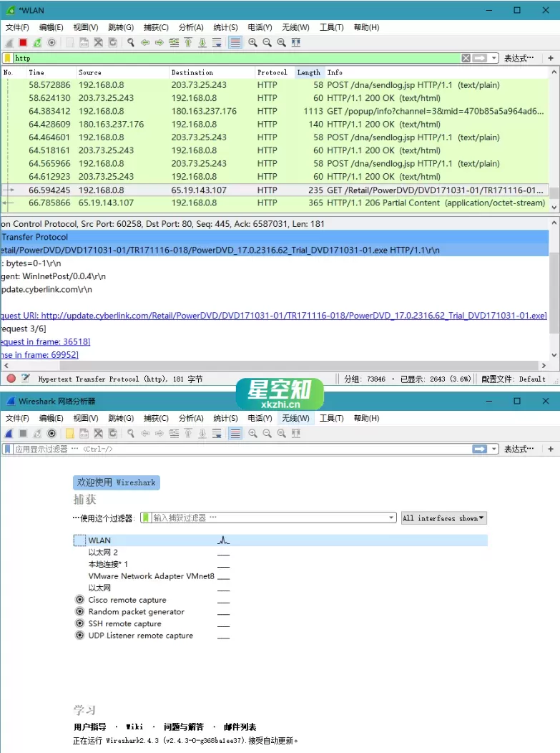Go to specified packet icon in WLAN window
Image resolution: width=560 pixels, height=753 pixels.
click(x=174, y=43)
